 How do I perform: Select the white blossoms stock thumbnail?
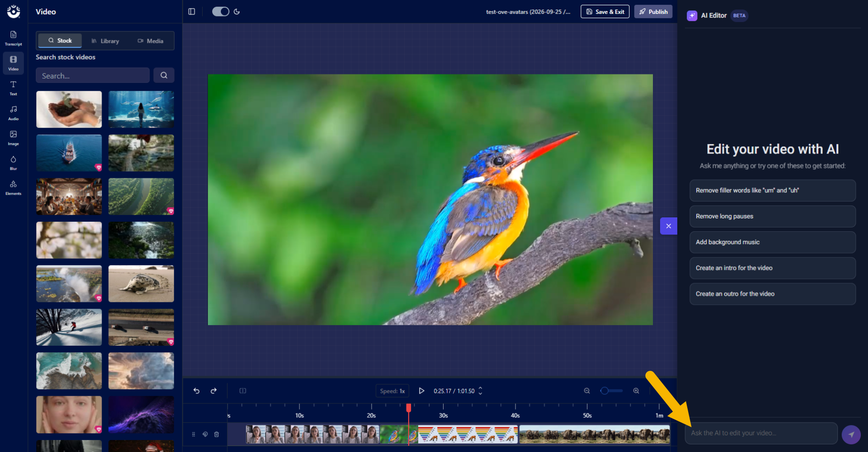pyautogui.click(x=69, y=240)
